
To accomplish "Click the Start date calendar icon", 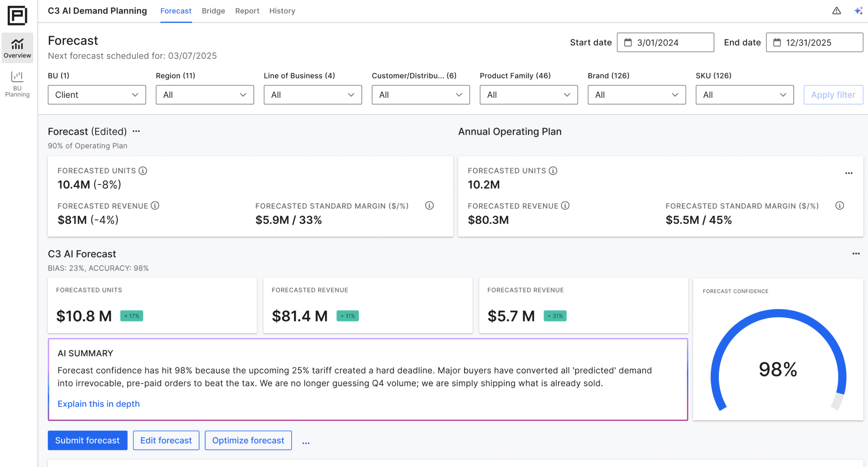I will [x=628, y=42].
